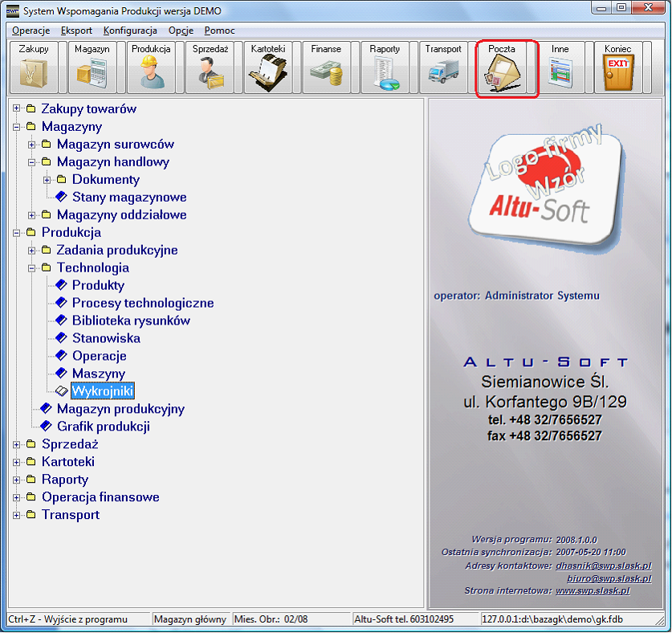Image resolution: width=672 pixels, height=633 pixels.
Task: Open the Zakupy toolbar module
Action: tap(34, 69)
